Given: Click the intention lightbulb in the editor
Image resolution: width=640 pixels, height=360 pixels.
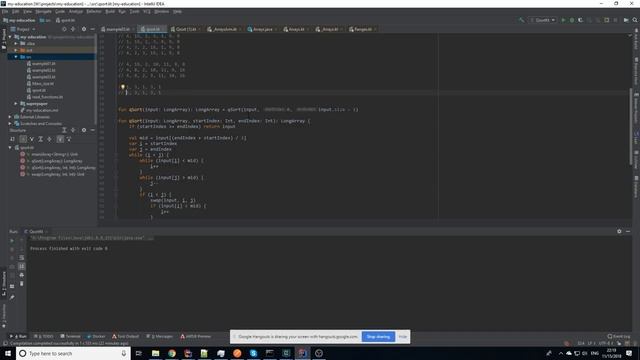Looking at the screenshot, I should 122,87.
